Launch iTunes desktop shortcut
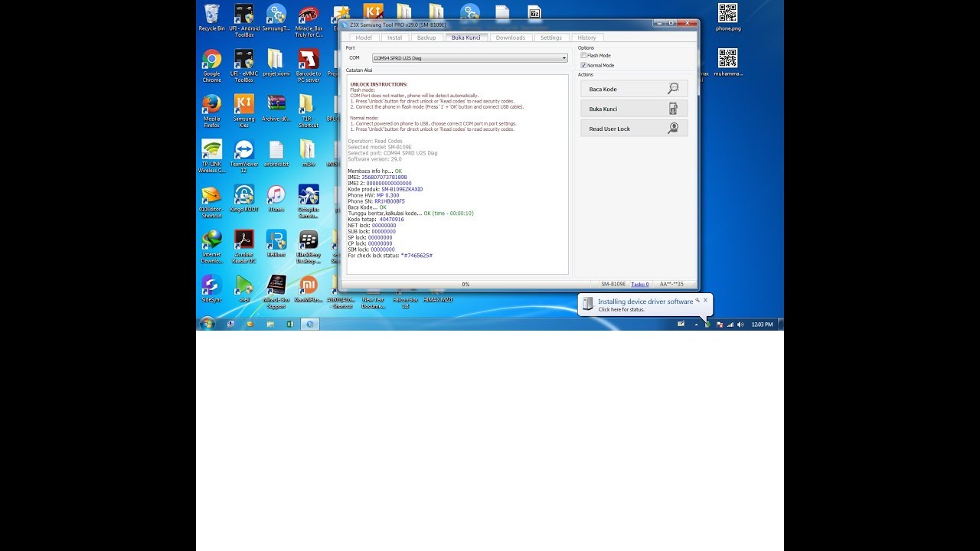This screenshot has width=980, height=551. coord(276,199)
